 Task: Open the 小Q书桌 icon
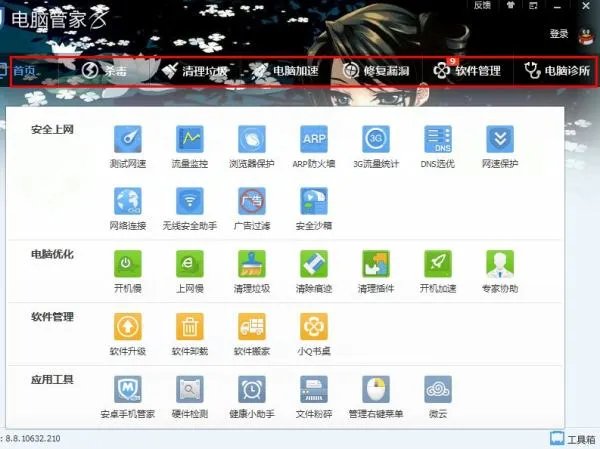(x=313, y=327)
